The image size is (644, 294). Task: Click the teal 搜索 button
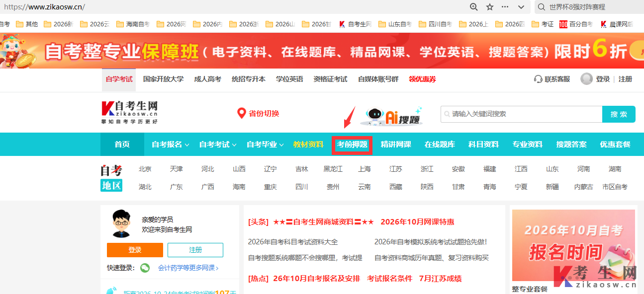click(x=619, y=114)
